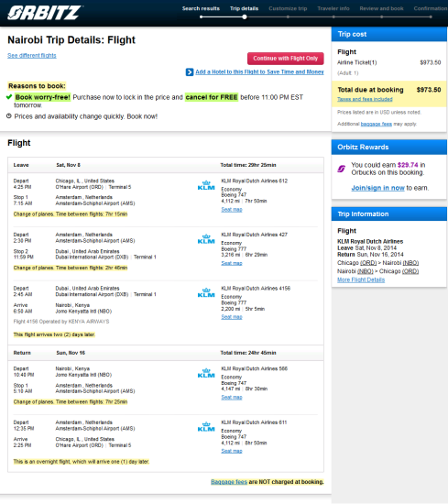448x504 pixels.
Task: Click the Orbucks rewards swirl icon
Action: [342, 169]
